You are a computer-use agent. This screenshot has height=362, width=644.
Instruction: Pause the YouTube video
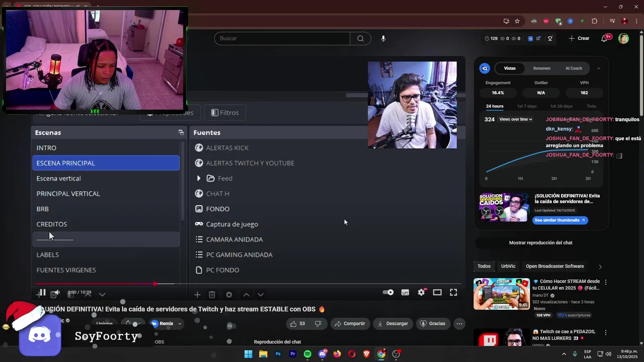pyautogui.click(x=42, y=293)
